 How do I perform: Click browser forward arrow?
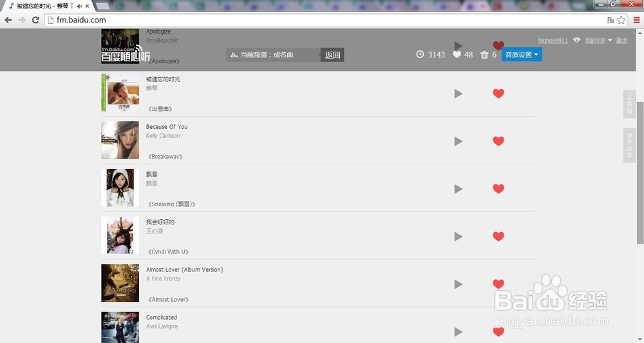coord(22,20)
